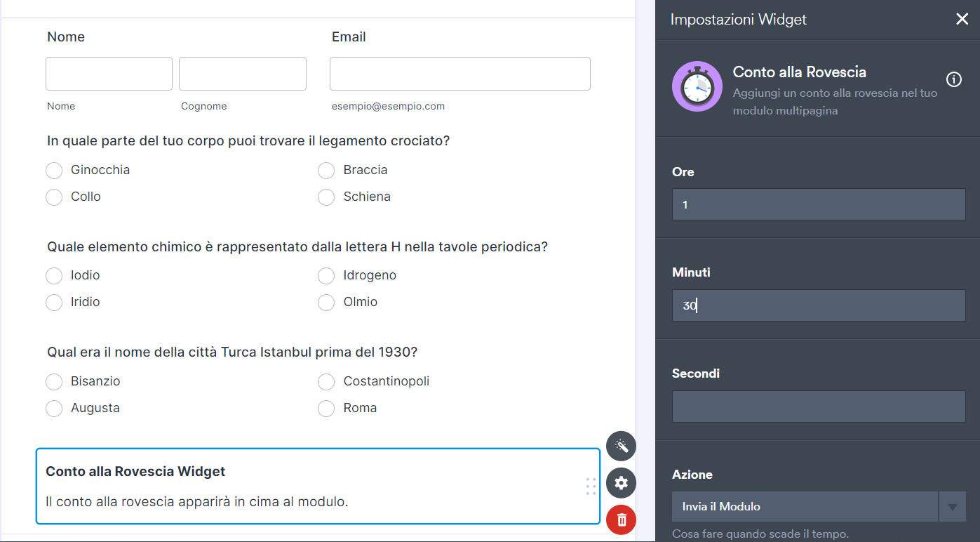Image resolution: width=980 pixels, height=542 pixels.
Task: Grab the drag handle dots on widget
Action: (x=591, y=486)
